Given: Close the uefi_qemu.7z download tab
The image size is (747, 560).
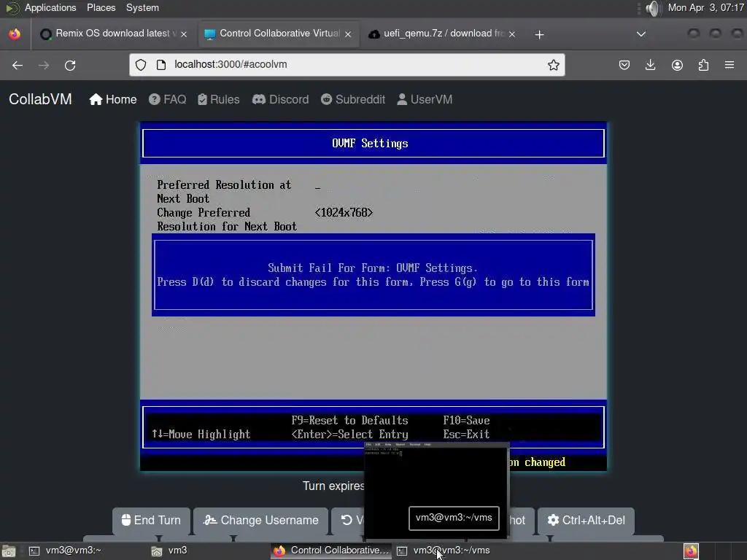Looking at the screenshot, I should tap(512, 34).
